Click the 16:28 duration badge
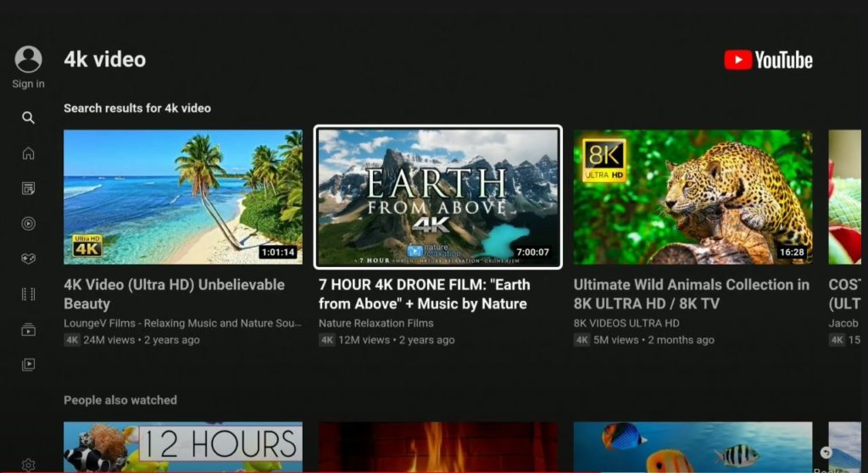868x473 pixels. 792,252
